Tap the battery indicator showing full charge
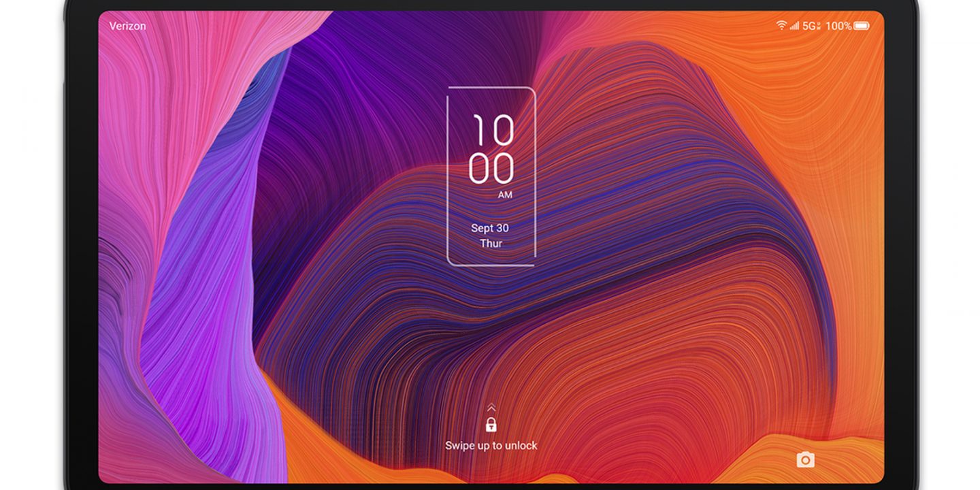980x490 pixels. [x=862, y=25]
